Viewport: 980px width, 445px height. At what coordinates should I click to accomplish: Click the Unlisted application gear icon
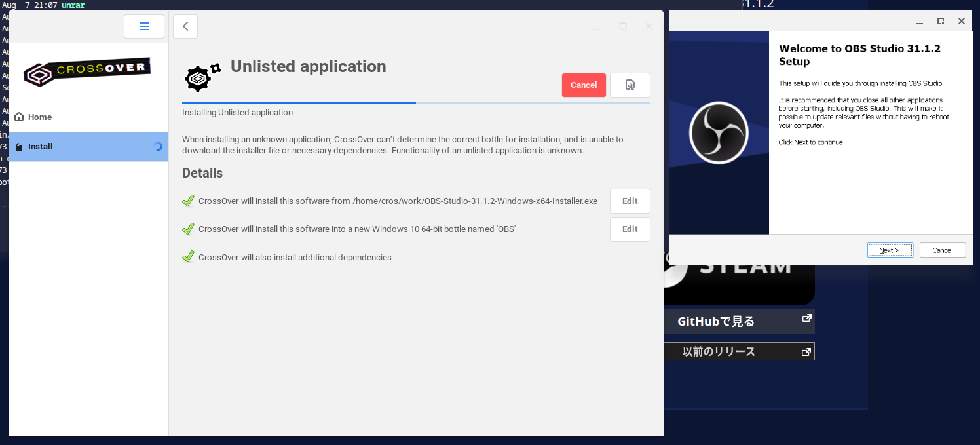pos(202,78)
